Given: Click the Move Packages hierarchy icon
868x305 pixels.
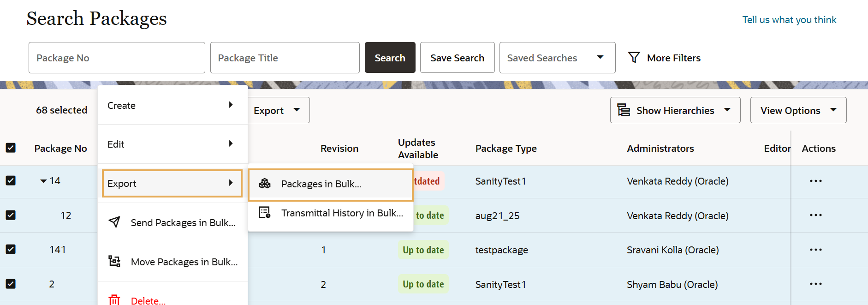Looking at the screenshot, I should coord(114,262).
